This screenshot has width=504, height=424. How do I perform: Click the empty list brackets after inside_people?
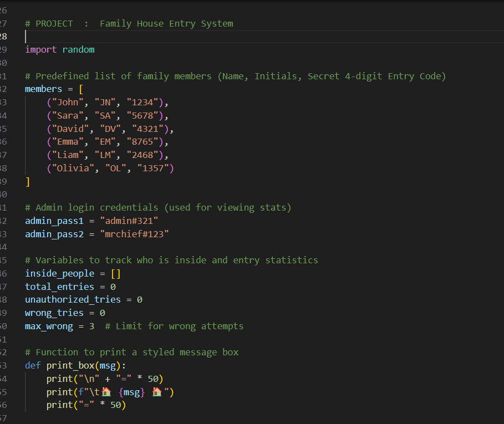pos(116,274)
